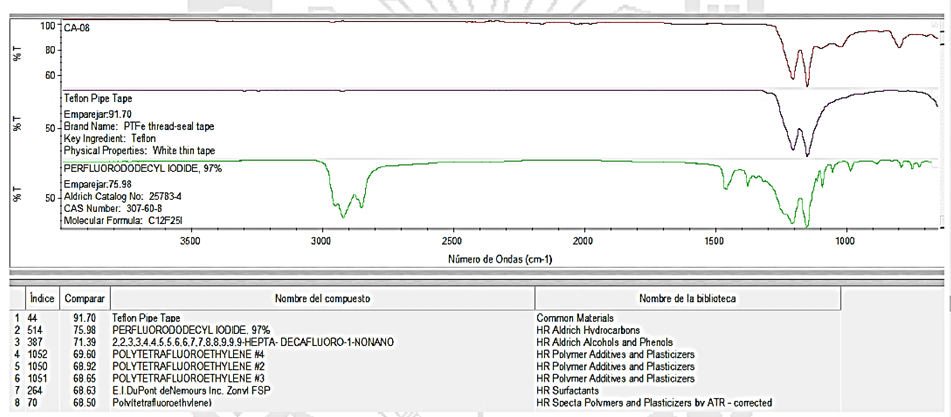This screenshot has width=951, height=417.
Task: Sort by the Índice column header
Action: (x=40, y=298)
